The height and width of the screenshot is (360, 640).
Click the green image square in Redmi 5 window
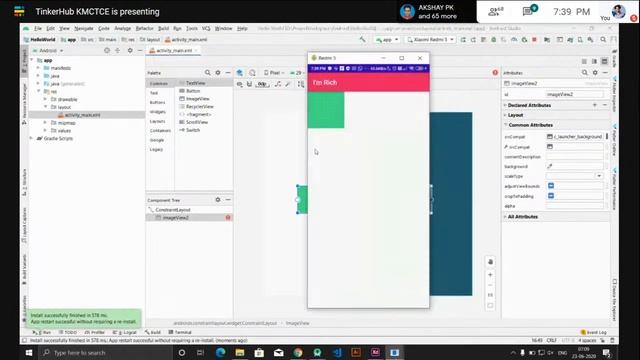(326, 110)
